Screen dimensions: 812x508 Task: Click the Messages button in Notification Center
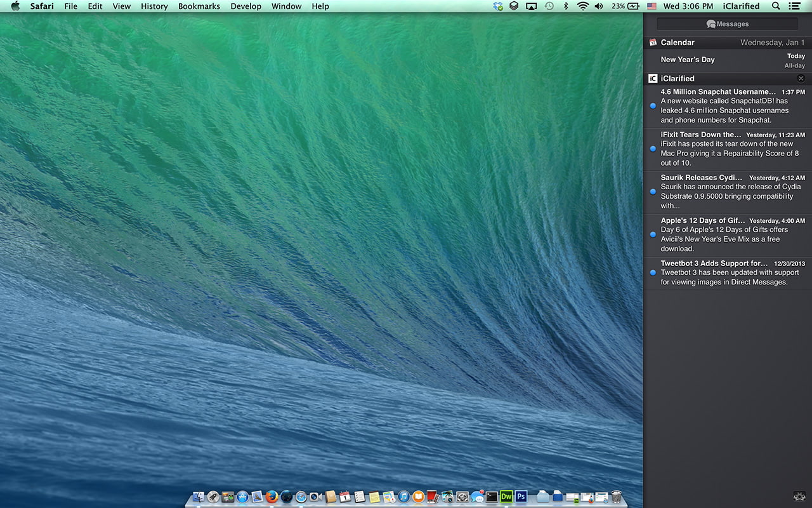coord(727,24)
